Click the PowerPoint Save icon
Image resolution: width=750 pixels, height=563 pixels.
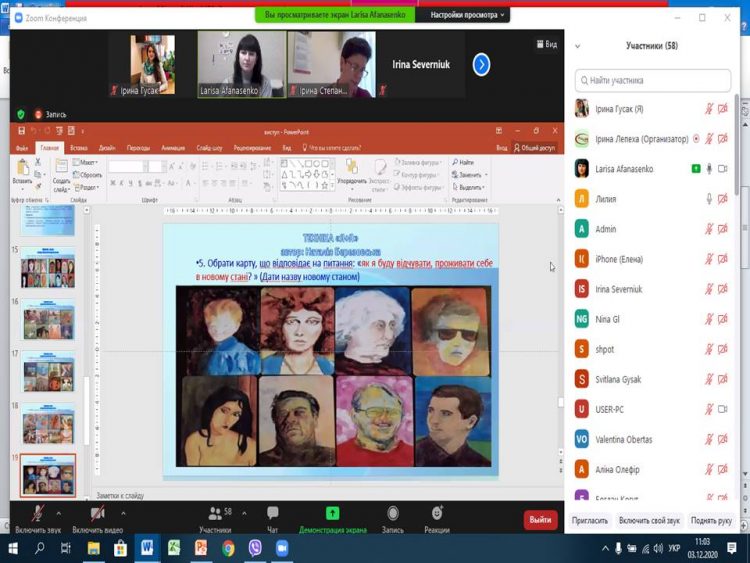pyautogui.click(x=21, y=131)
